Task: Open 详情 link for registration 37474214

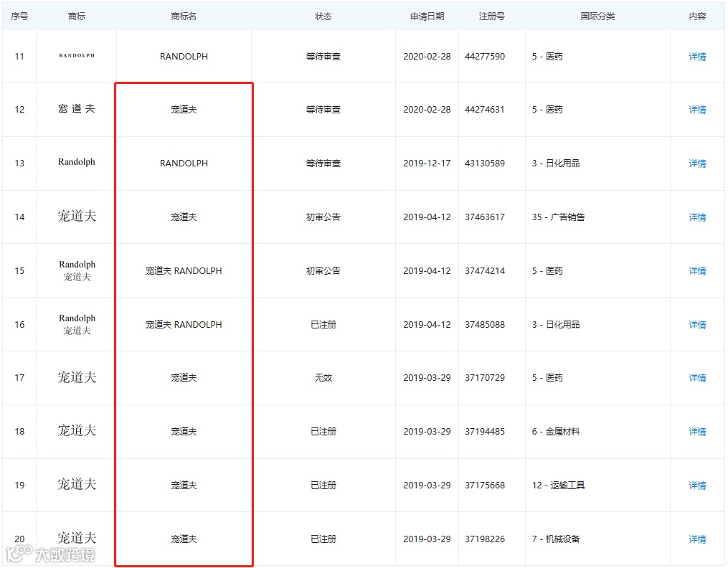Action: pos(697,271)
